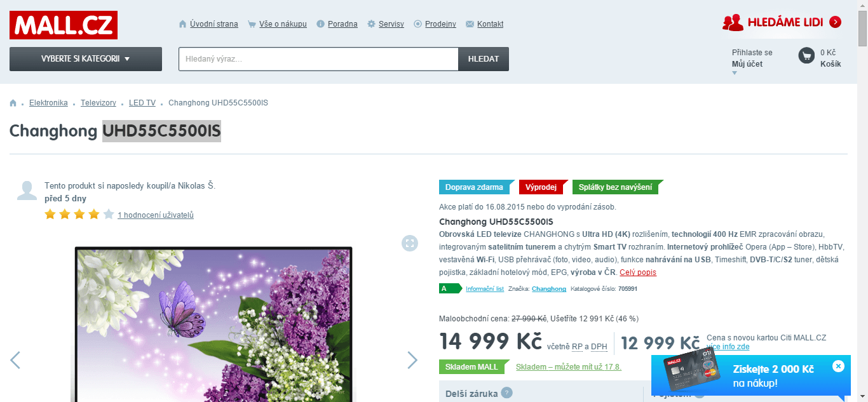
Task: Go to previous product image arrow
Action: pos(15,360)
